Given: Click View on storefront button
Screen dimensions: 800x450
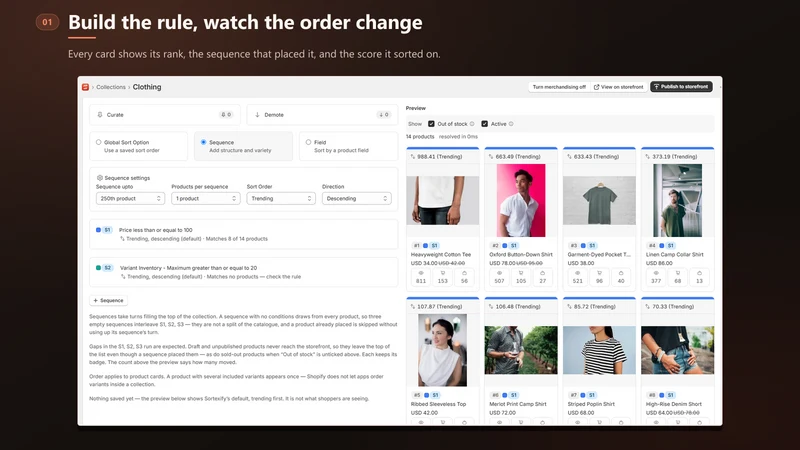Looking at the screenshot, I should click(618, 87).
